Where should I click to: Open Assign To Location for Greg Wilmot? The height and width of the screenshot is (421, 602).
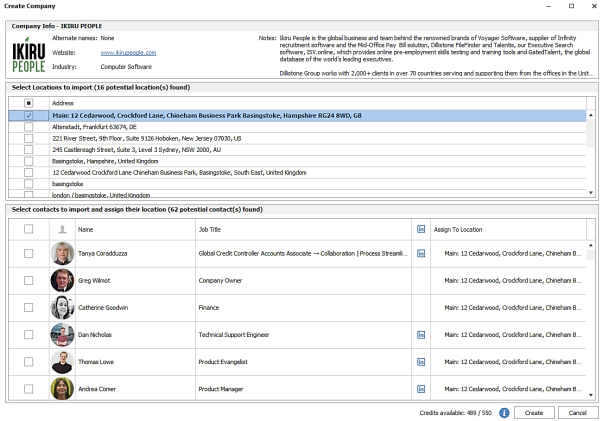tap(508, 281)
